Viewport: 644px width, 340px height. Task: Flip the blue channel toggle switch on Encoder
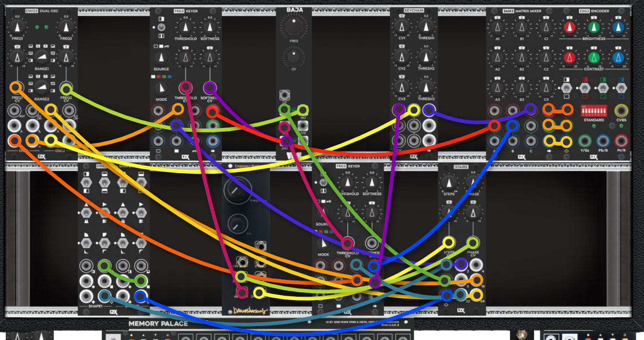click(621, 88)
